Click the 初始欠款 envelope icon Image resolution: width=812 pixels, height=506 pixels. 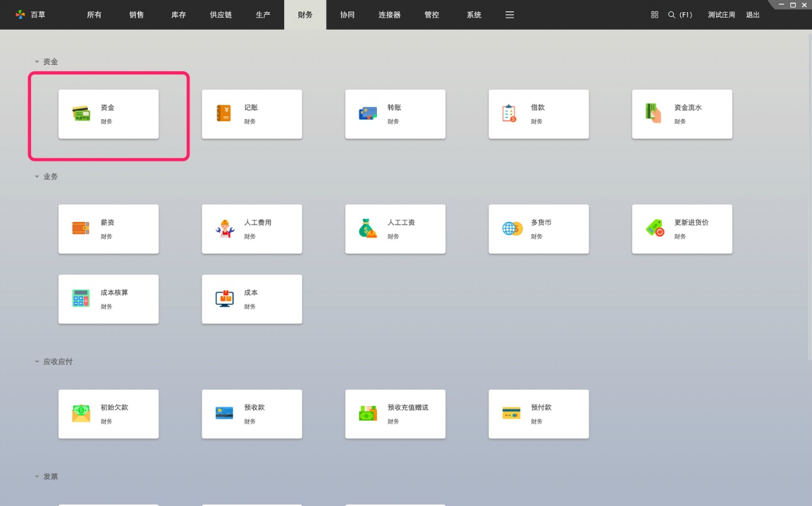coord(81,413)
